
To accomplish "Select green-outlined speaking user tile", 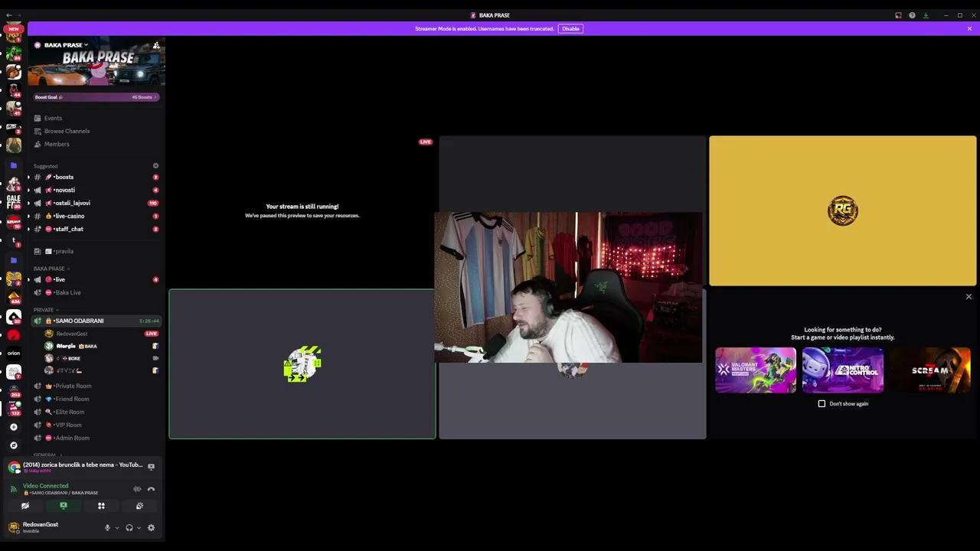I will pos(302,364).
